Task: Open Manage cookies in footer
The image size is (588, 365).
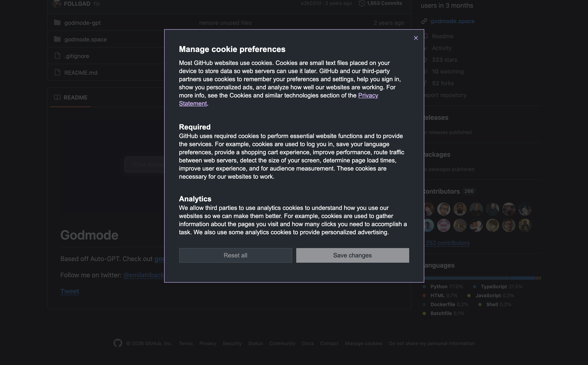Action: point(363,343)
